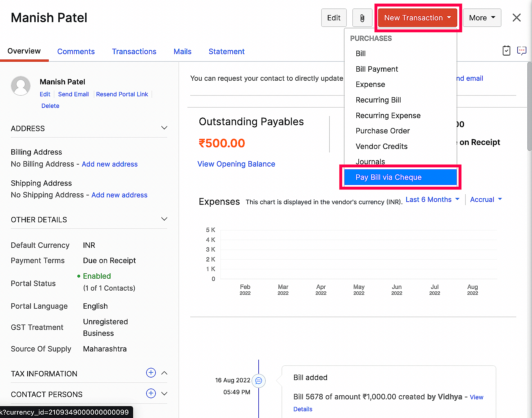Screen dimensions: 532x418
Task: Collapse the Address section
Action: pos(164,128)
